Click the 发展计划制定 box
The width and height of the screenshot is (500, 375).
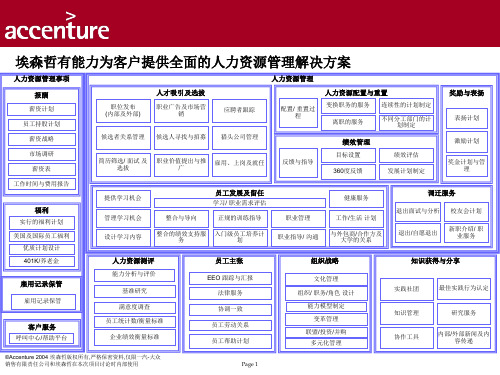click(406, 172)
